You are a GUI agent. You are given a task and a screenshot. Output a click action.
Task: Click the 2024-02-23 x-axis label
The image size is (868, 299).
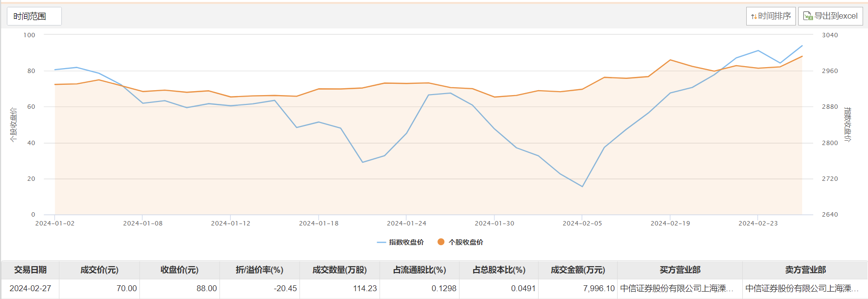point(758,224)
